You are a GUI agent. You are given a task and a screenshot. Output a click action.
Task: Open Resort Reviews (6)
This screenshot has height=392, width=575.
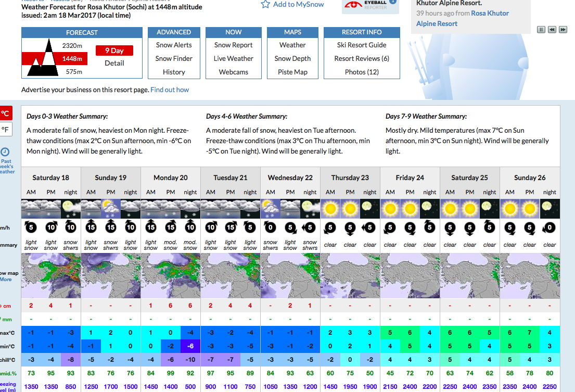362,59
